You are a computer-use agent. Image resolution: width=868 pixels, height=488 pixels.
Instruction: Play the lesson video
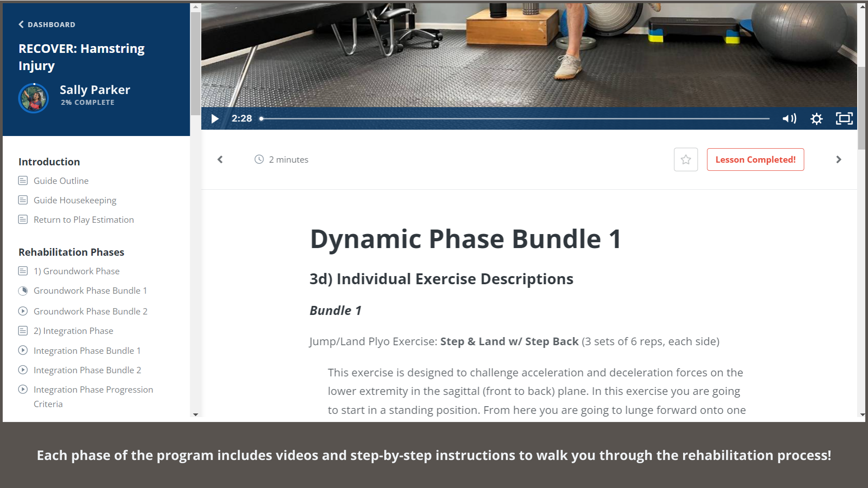coord(215,119)
